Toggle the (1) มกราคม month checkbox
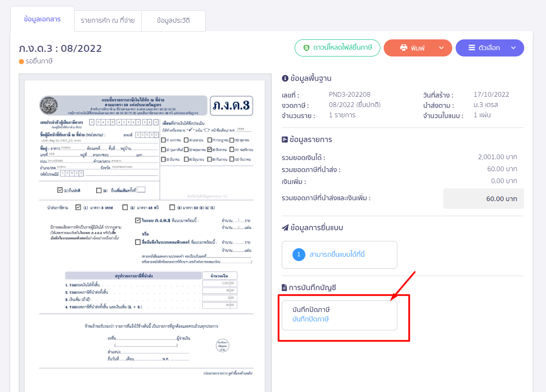This screenshot has width=546, height=392. coord(164,140)
